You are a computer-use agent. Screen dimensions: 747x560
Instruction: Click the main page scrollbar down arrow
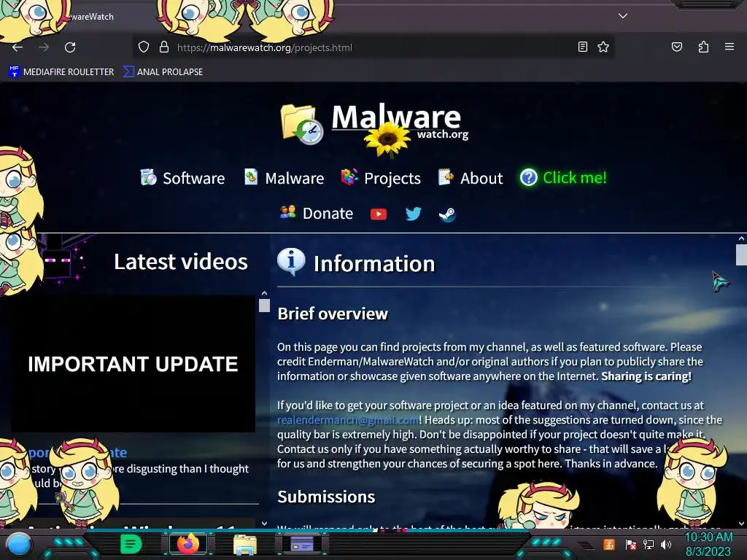pos(741,524)
